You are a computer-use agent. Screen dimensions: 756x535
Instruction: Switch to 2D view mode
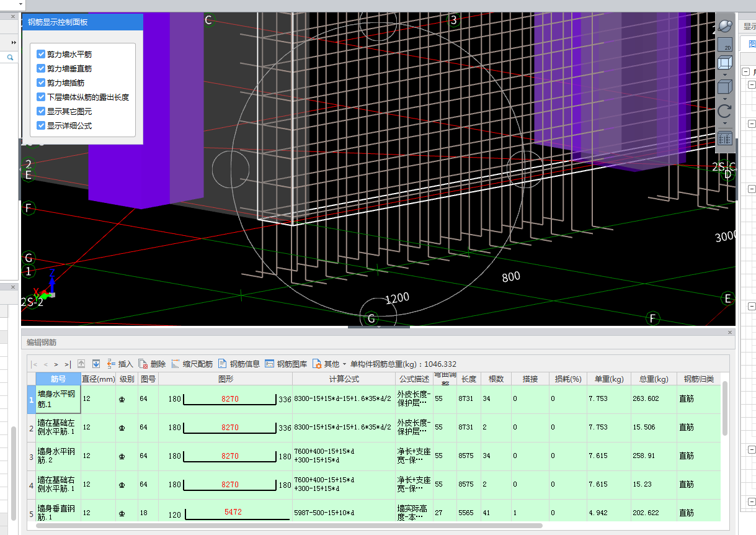(x=725, y=44)
